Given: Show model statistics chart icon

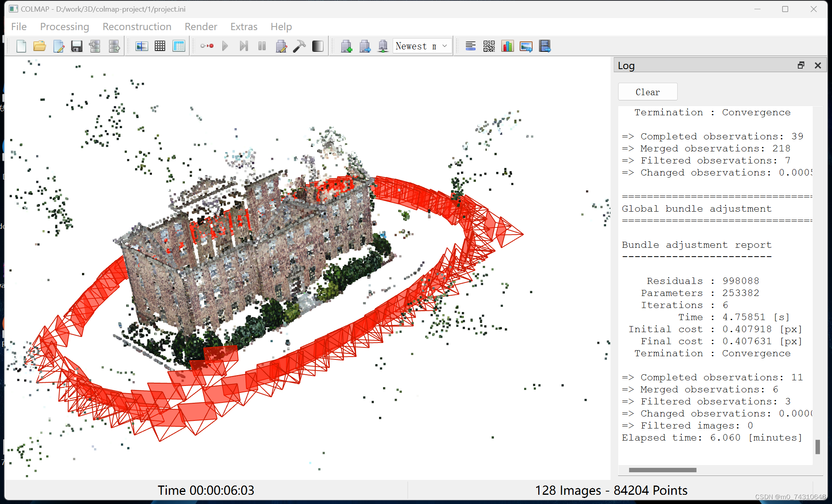Looking at the screenshot, I should (507, 46).
